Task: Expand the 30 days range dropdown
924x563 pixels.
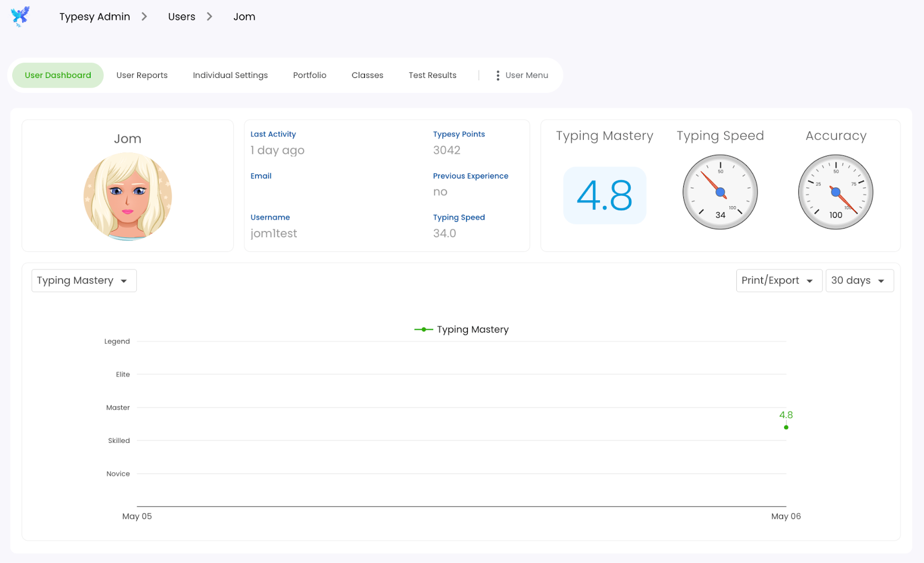Action: 860,281
